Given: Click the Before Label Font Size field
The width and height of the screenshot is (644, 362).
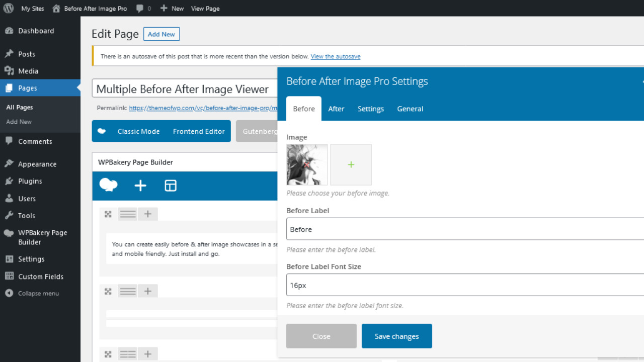Looking at the screenshot, I should pyautogui.click(x=465, y=285).
